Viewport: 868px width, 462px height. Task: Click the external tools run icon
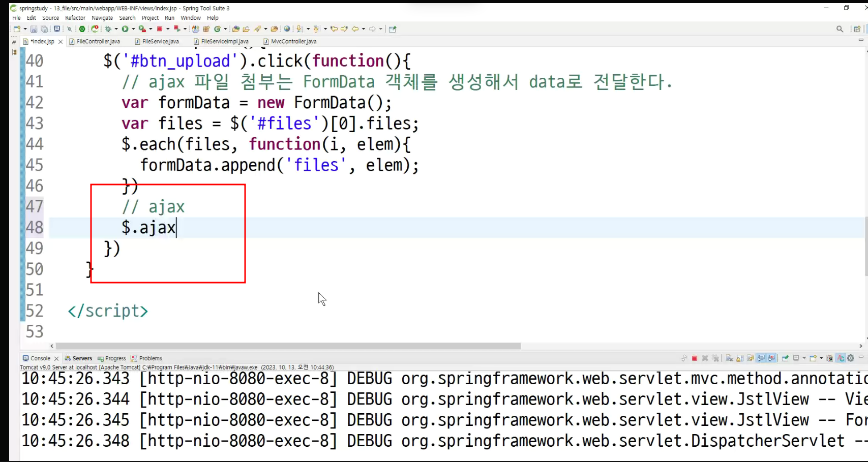tap(142, 29)
